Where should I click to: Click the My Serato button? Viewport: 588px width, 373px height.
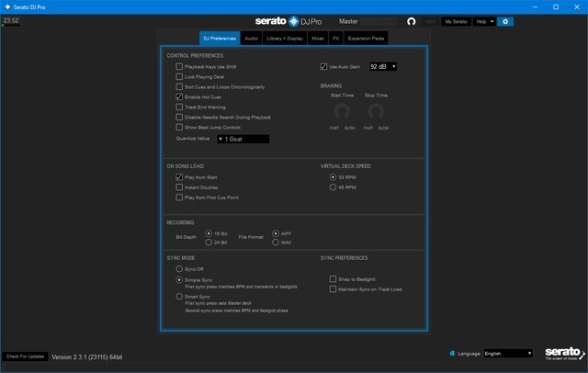point(455,21)
